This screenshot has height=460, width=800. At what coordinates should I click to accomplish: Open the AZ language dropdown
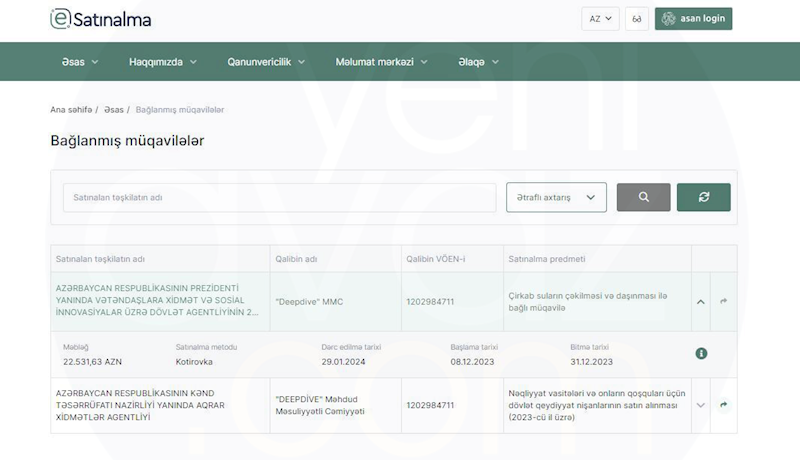(x=600, y=19)
